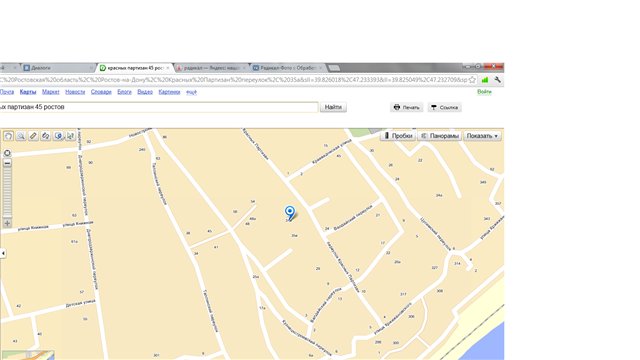The height and width of the screenshot is (360, 640).
Task: Close the красных партизан 45 tab
Action: click(167, 68)
